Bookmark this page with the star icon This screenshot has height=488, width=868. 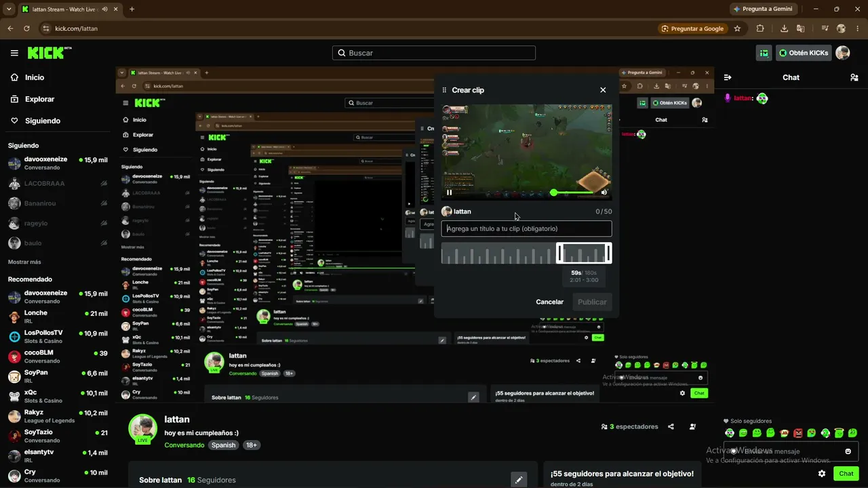(x=737, y=28)
